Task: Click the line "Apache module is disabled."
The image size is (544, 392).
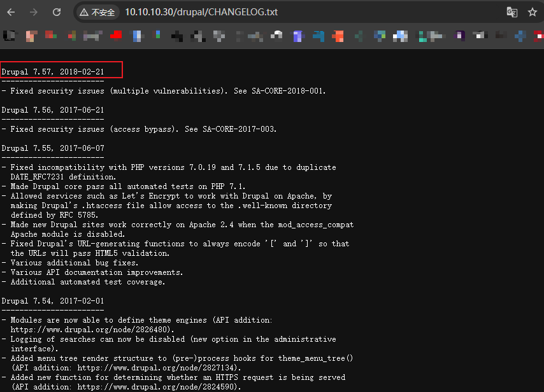Action: click(x=68, y=234)
